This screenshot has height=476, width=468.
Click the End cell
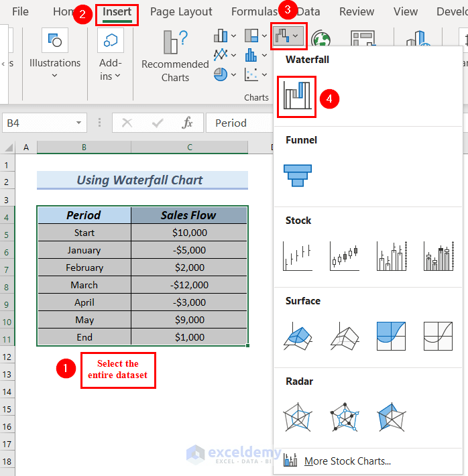pyautogui.click(x=84, y=337)
